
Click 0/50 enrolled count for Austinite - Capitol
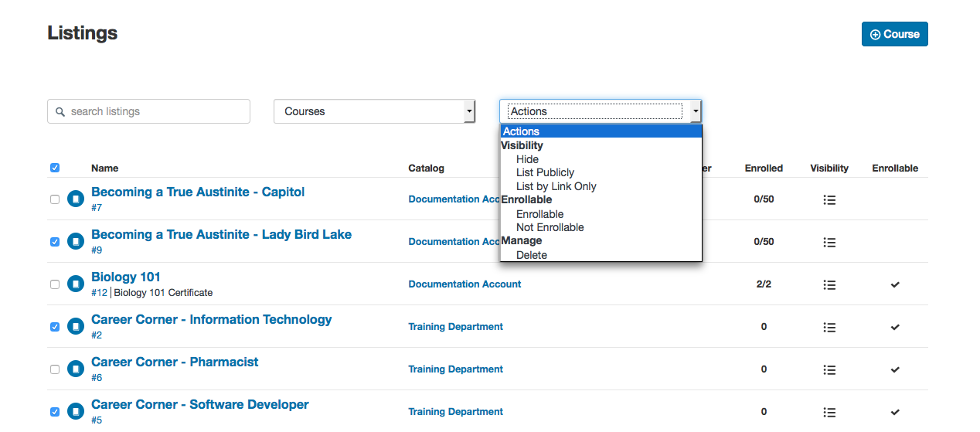[x=764, y=199]
